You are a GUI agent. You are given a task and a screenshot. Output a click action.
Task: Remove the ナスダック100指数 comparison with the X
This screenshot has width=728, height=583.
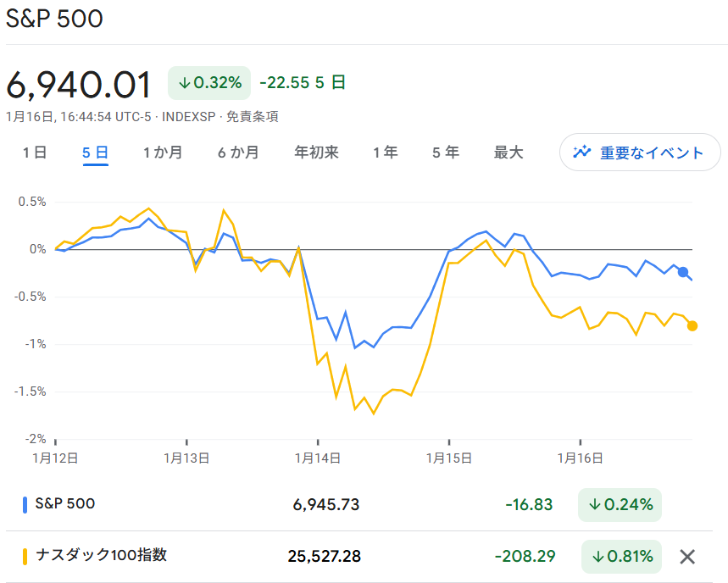click(x=687, y=556)
